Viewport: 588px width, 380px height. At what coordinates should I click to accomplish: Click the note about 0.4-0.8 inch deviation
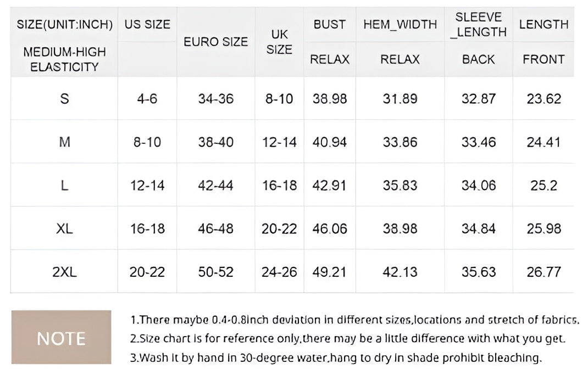(354, 320)
